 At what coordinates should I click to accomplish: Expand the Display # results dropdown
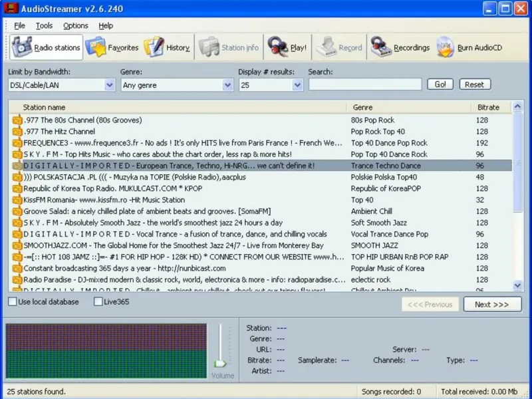click(x=297, y=85)
